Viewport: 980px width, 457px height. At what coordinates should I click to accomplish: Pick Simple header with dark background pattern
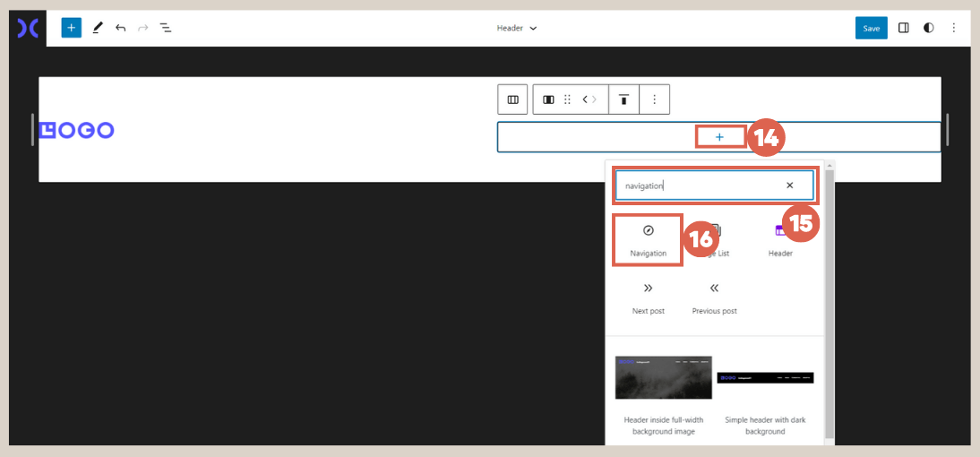click(x=765, y=394)
